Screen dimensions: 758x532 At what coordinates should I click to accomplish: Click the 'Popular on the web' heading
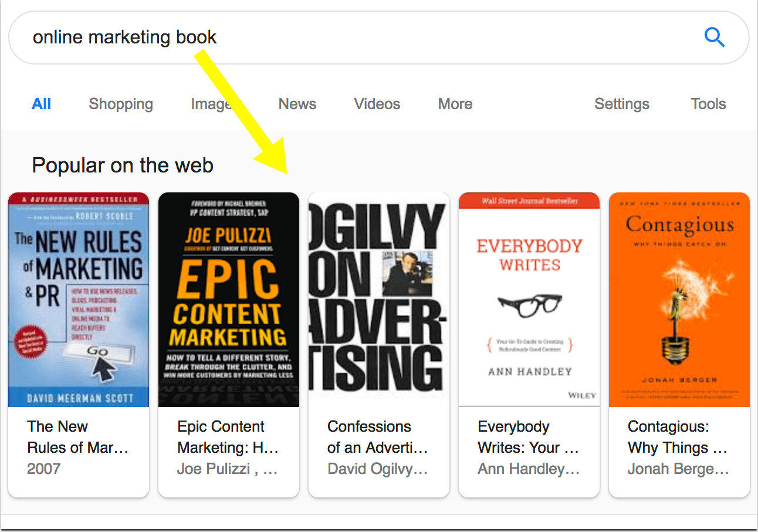pos(123,165)
